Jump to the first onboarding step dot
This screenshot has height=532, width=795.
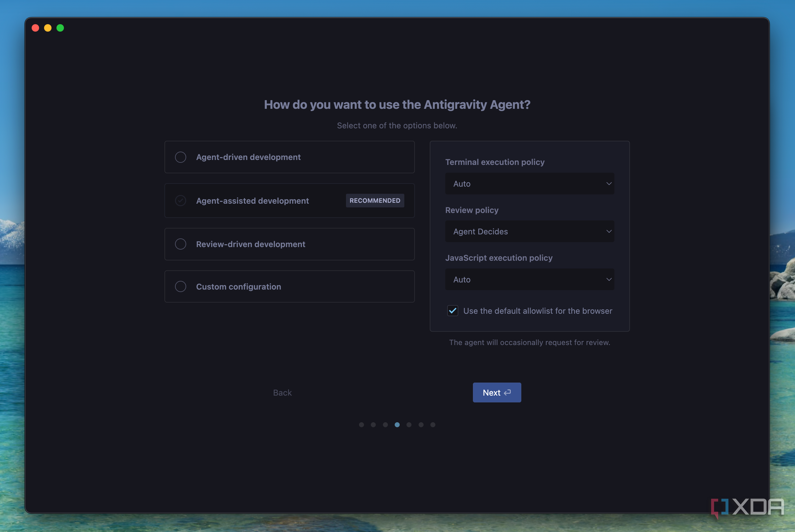(x=361, y=425)
